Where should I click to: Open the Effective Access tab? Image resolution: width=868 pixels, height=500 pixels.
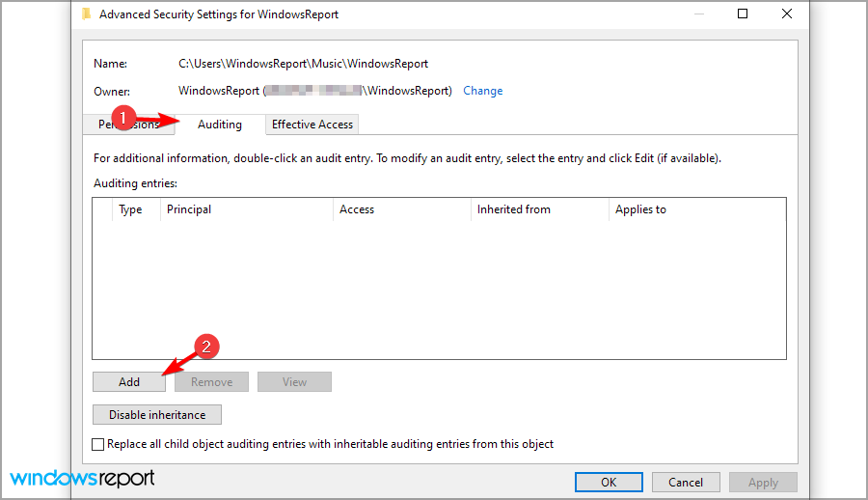(x=312, y=125)
